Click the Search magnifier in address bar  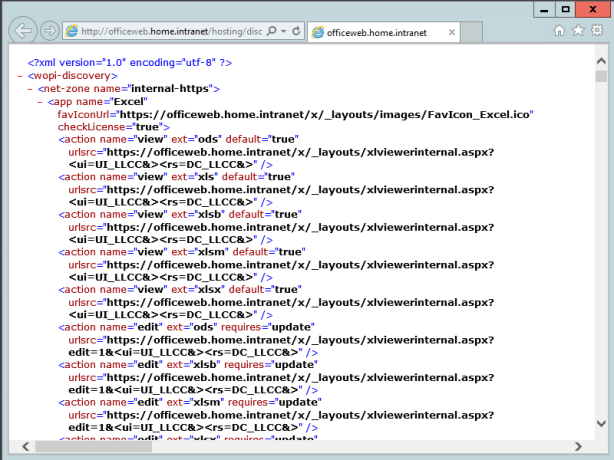click(270, 31)
